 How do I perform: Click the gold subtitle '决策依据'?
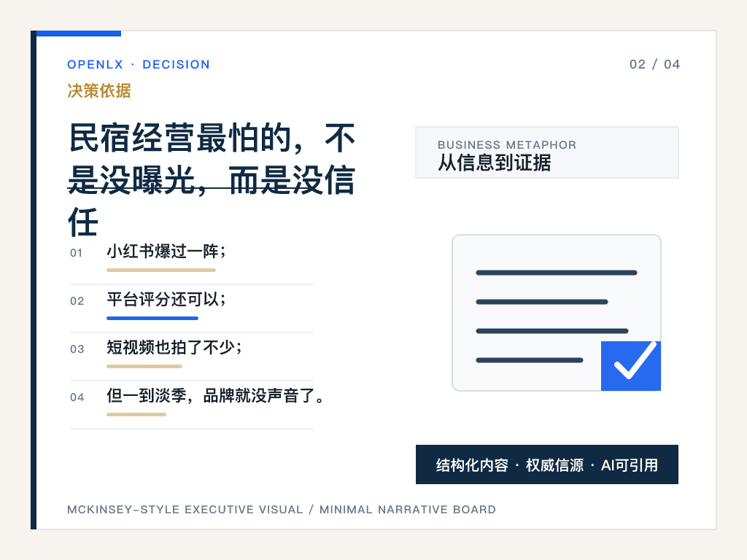[99, 90]
